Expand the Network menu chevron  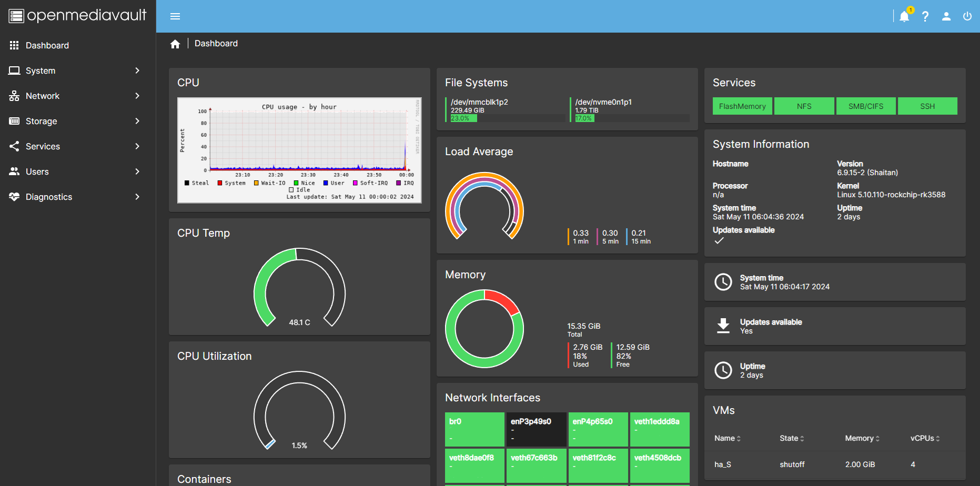click(137, 96)
